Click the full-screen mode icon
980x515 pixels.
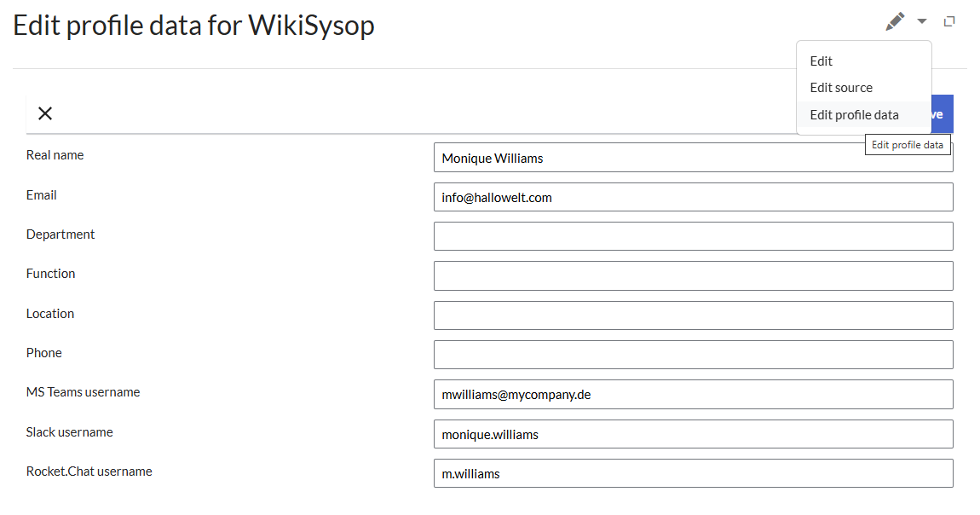point(949,21)
